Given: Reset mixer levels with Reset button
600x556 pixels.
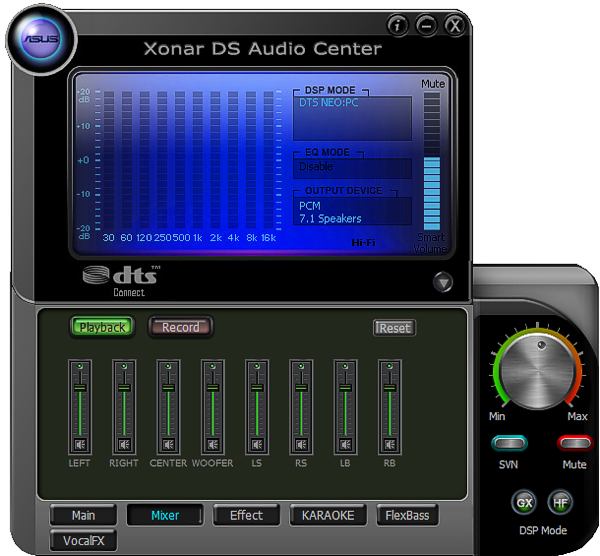Looking at the screenshot, I should (394, 328).
